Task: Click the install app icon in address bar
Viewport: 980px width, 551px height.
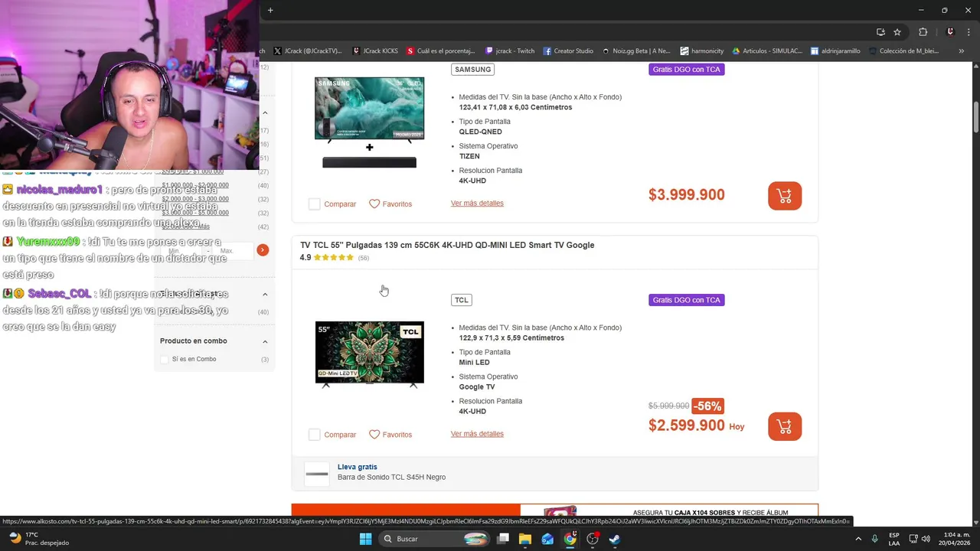Action: 880,32
